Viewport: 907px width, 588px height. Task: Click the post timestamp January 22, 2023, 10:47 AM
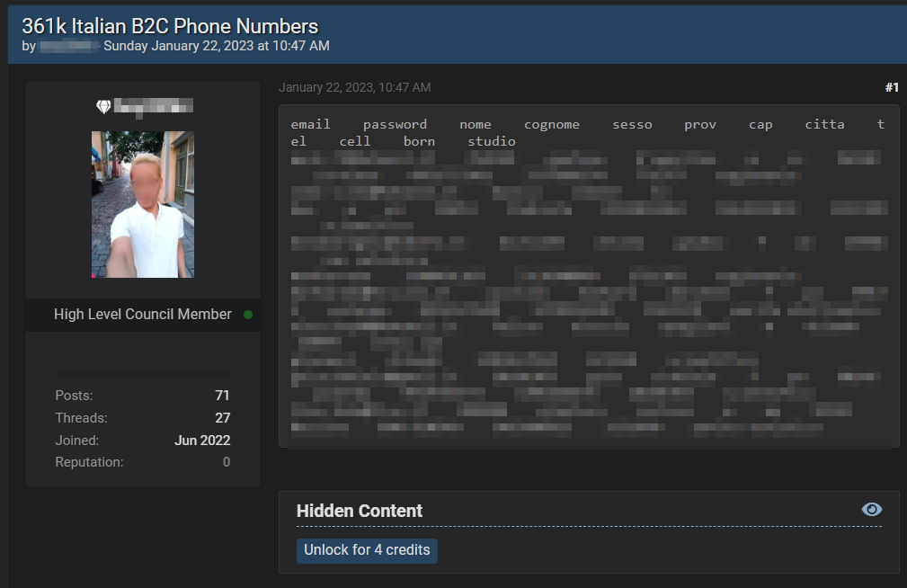(x=354, y=87)
